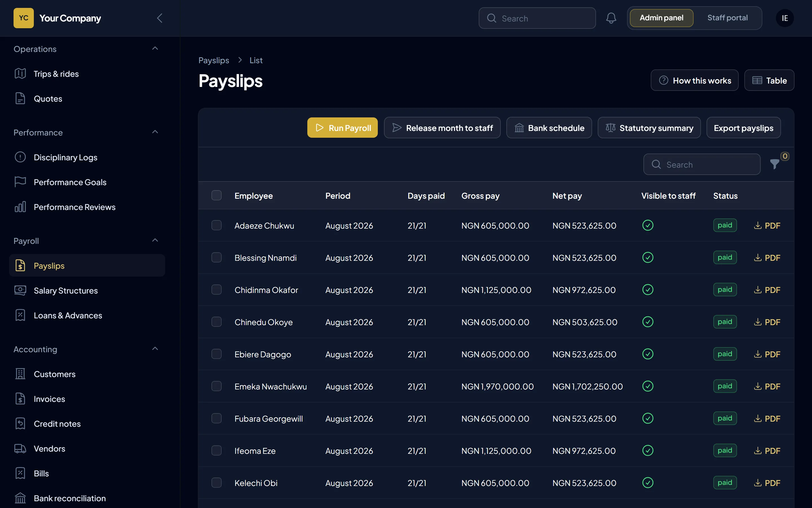Viewport: 812px width, 508px height.
Task: Open Performance Reviews in the sidebar
Action: click(87, 207)
